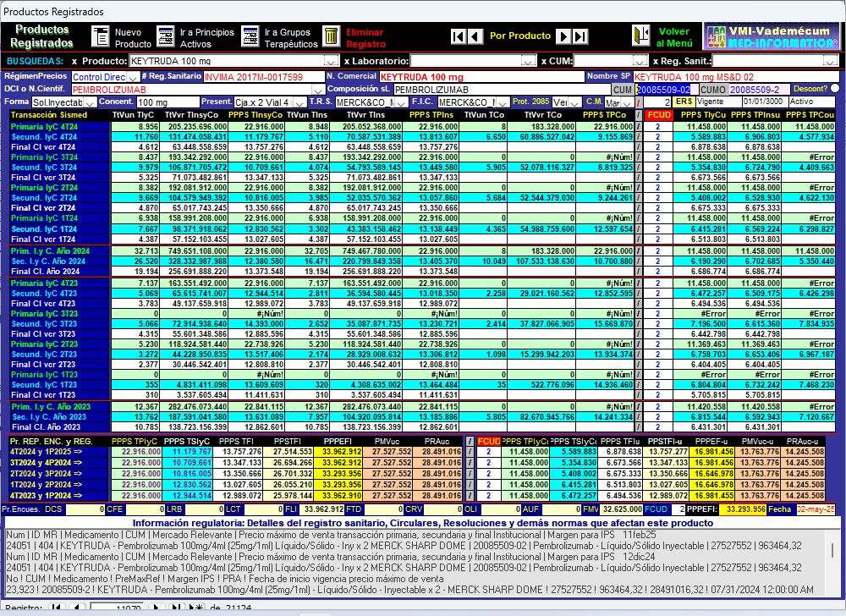This screenshot has height=616, width=846.
Task: Jump to first product with skip-back icon
Action: tap(458, 36)
